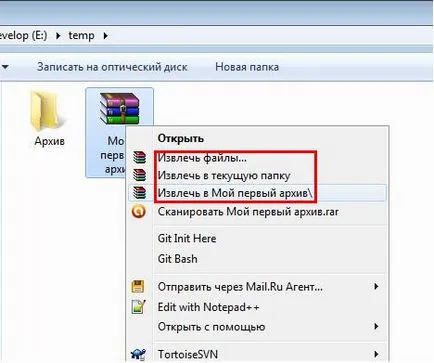Click the Develop (E:) breadcrumb segment
The height and width of the screenshot is (363, 434).
(x=23, y=35)
